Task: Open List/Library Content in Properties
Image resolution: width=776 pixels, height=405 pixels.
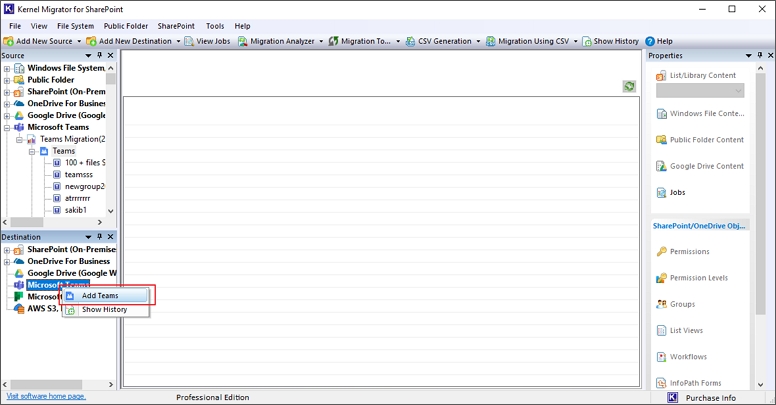Action: (696, 75)
